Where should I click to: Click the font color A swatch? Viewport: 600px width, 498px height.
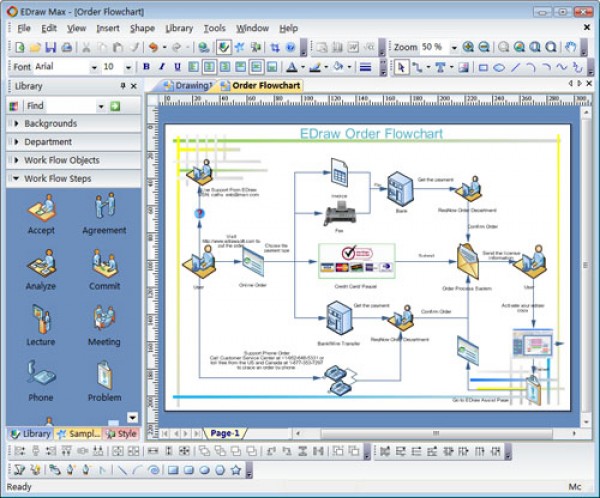[x=292, y=68]
